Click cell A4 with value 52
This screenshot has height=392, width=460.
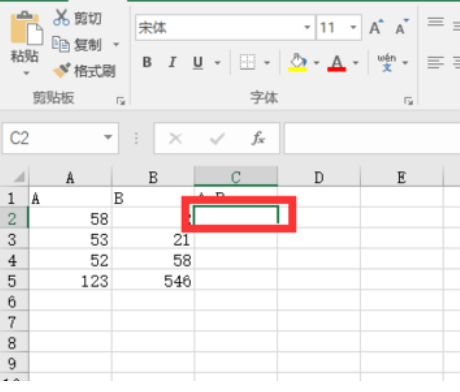[70, 260]
